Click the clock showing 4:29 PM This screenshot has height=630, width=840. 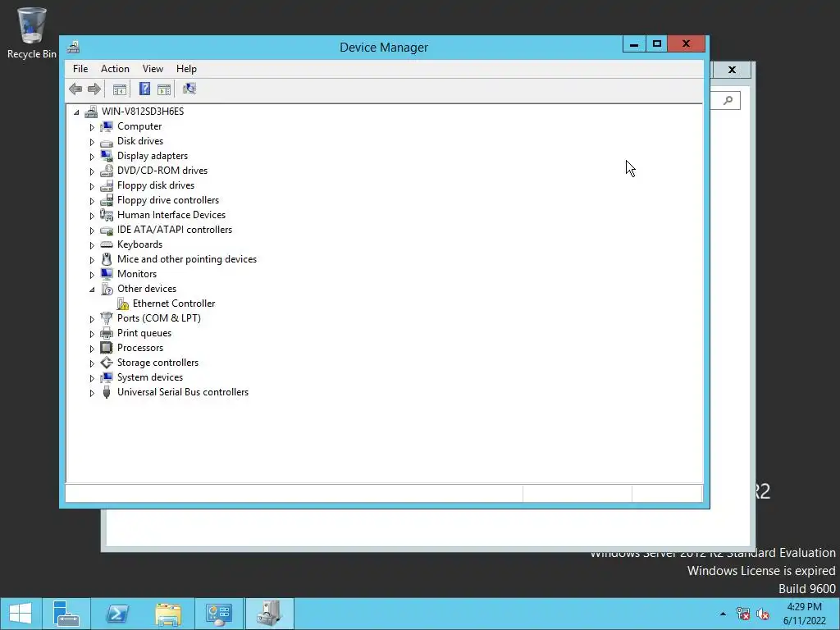click(x=804, y=607)
